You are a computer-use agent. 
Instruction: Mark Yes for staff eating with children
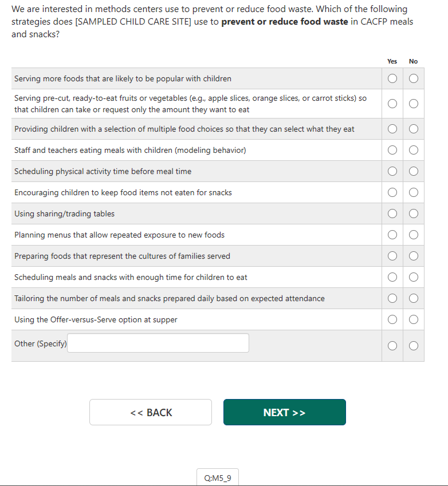click(392, 151)
